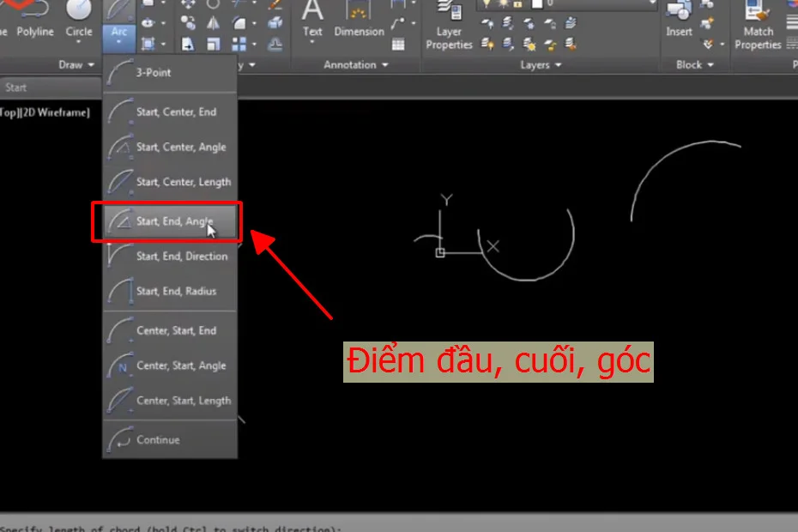Choose 3-Point arc option
This screenshot has height=532, width=798.
click(170, 72)
